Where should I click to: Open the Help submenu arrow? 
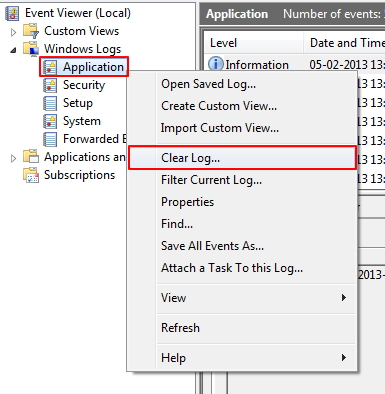pos(344,357)
